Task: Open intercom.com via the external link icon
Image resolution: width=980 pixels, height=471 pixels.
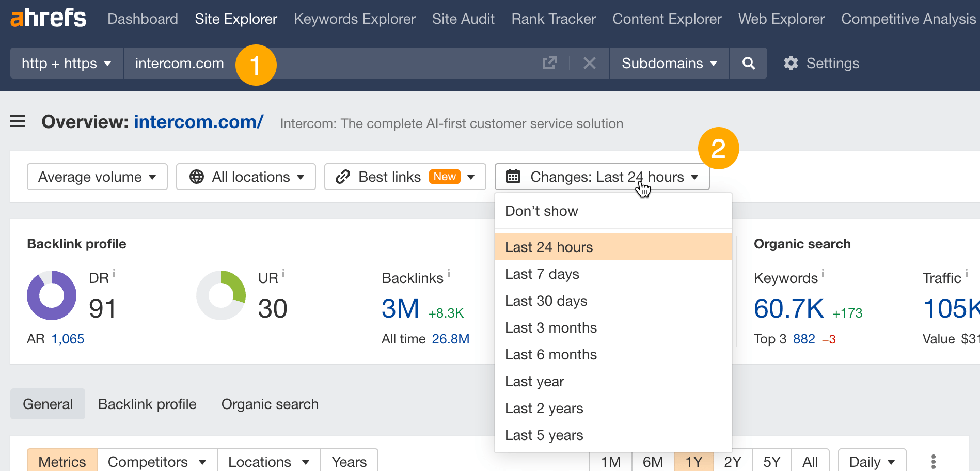Action: pos(549,63)
